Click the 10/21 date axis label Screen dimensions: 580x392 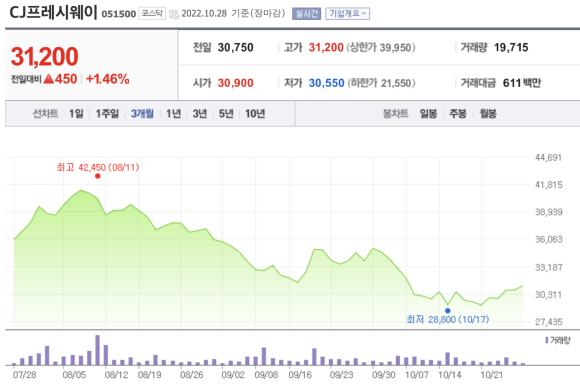(x=492, y=375)
